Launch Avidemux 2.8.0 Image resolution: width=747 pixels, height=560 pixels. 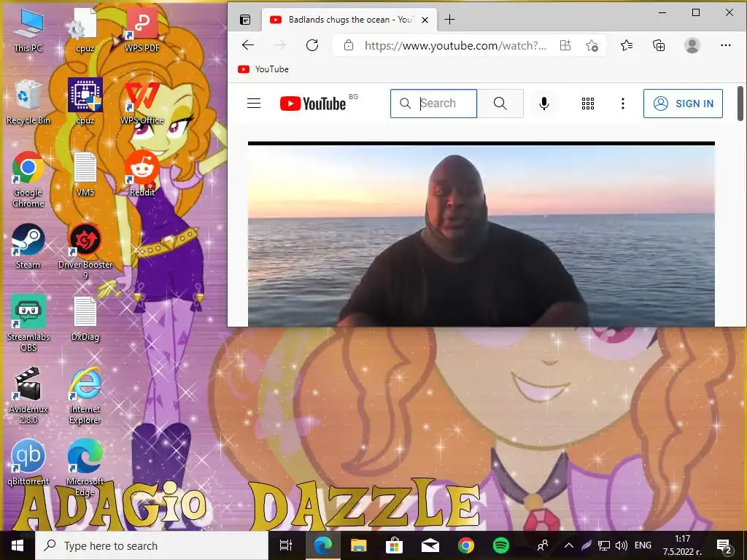(x=28, y=395)
